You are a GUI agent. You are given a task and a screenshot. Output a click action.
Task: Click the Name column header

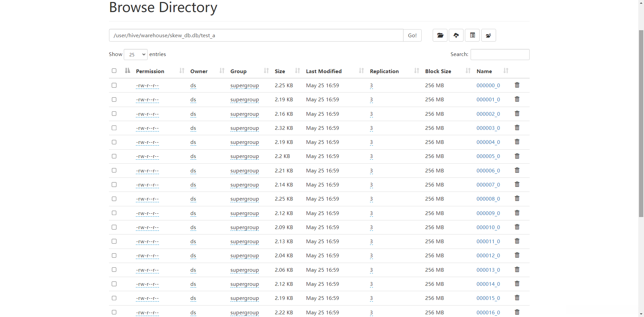tap(484, 71)
